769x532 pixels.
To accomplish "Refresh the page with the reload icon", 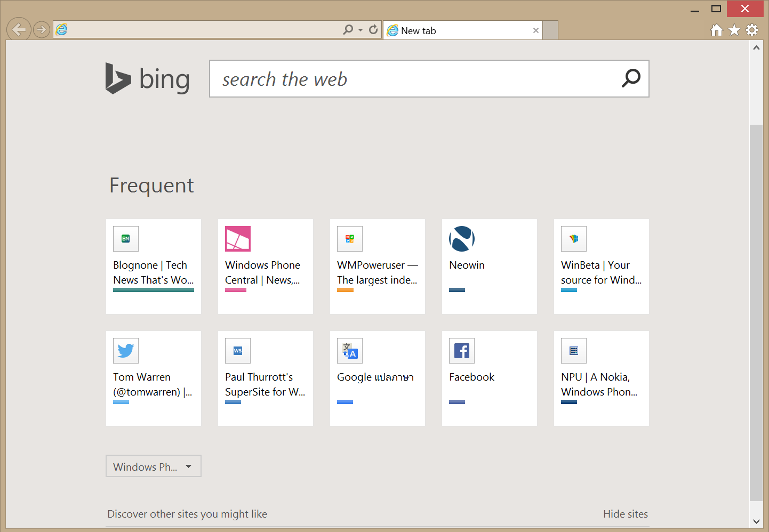I will tap(373, 29).
